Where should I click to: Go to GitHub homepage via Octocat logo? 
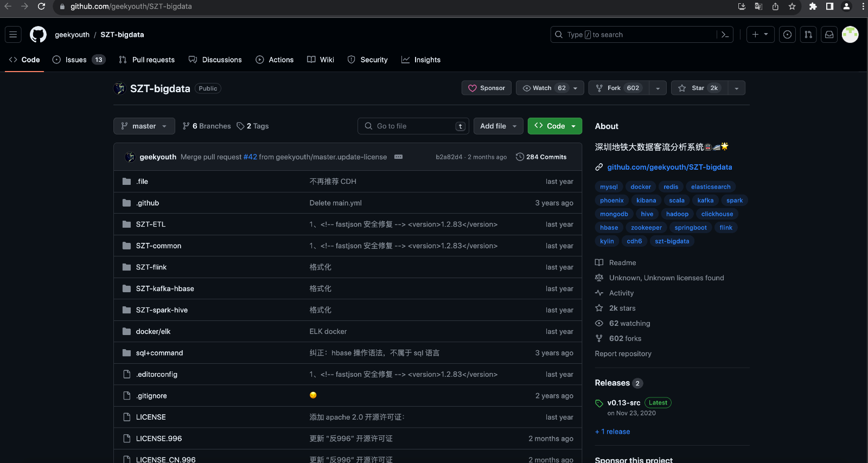click(x=38, y=35)
